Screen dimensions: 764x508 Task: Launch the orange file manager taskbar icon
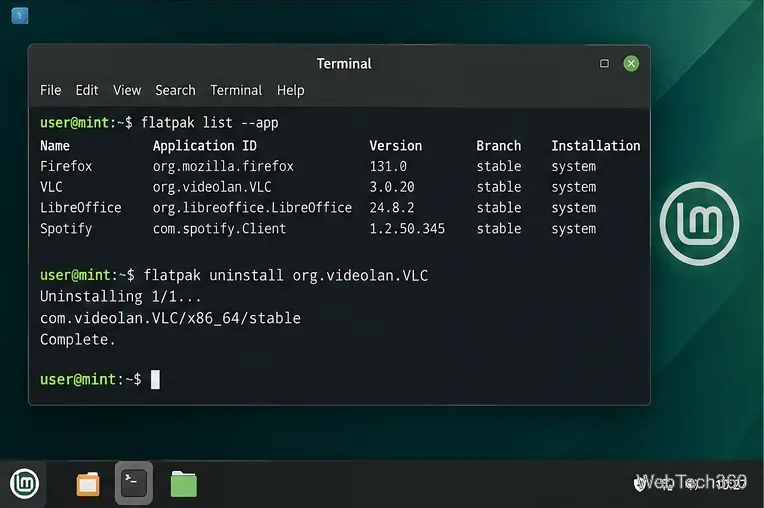88,484
